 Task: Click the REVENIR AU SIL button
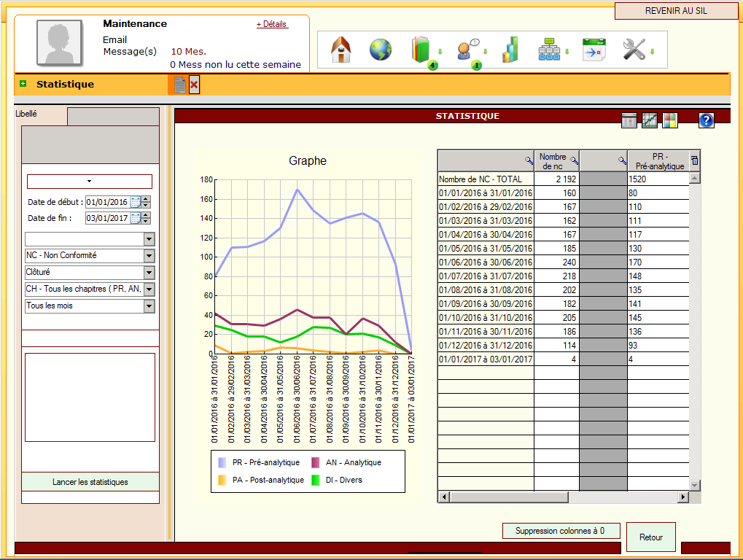click(x=676, y=11)
